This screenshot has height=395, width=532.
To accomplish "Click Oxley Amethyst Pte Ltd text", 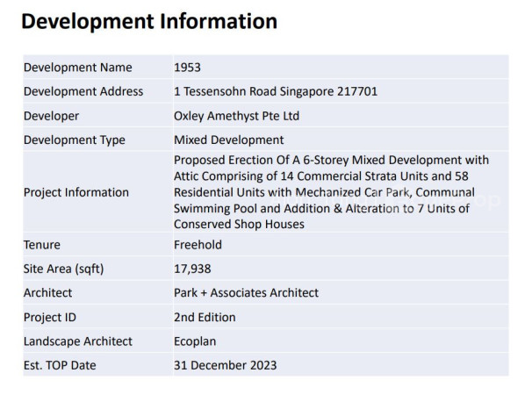I will (x=236, y=116).
